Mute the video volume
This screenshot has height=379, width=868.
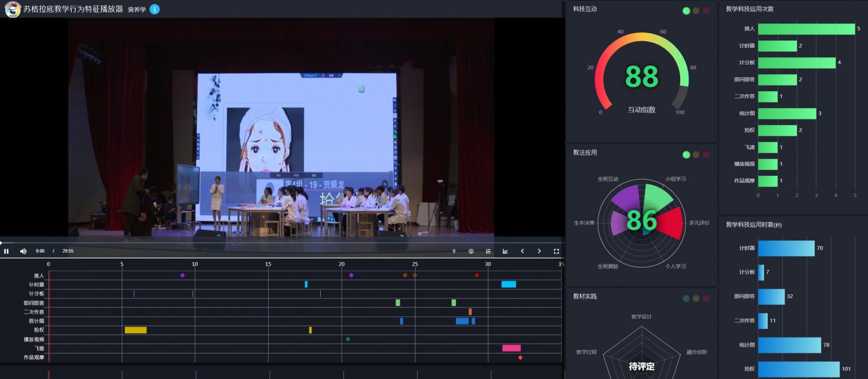pos(23,251)
